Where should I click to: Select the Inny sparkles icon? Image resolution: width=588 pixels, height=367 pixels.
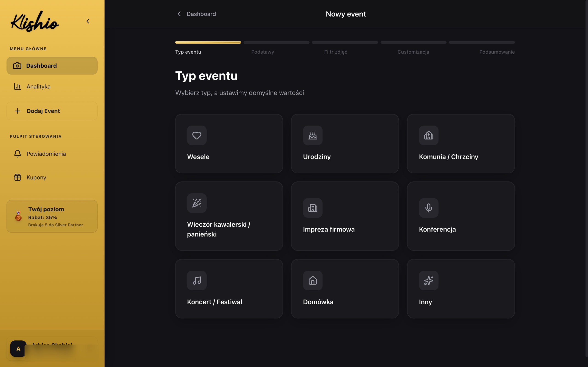coord(428,280)
